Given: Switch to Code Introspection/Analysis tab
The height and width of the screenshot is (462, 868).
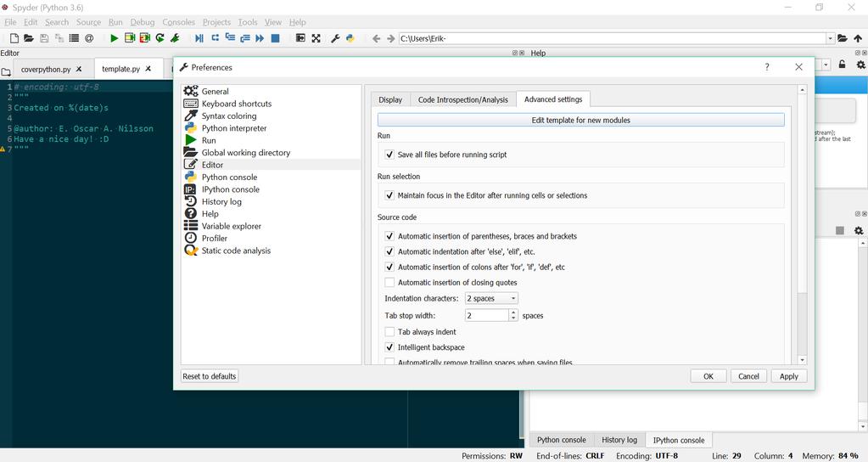Looking at the screenshot, I should click(x=462, y=99).
